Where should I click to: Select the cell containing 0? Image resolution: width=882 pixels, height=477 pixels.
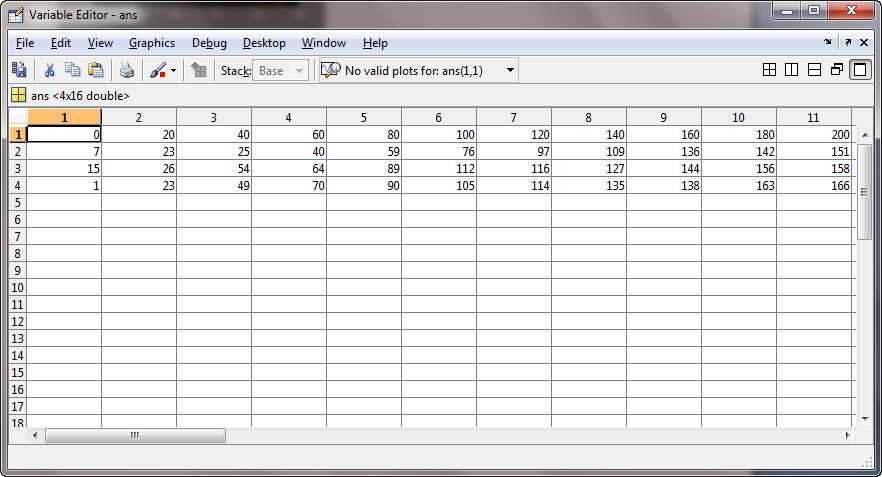(64, 134)
